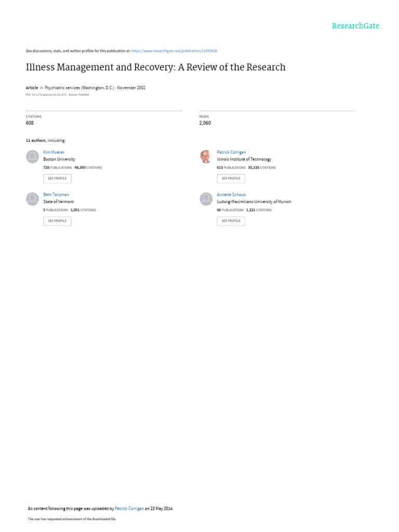Viewport: 399px width, 532px height.
Task: Open Beth Tanzman's author name link
Action: (x=56, y=194)
